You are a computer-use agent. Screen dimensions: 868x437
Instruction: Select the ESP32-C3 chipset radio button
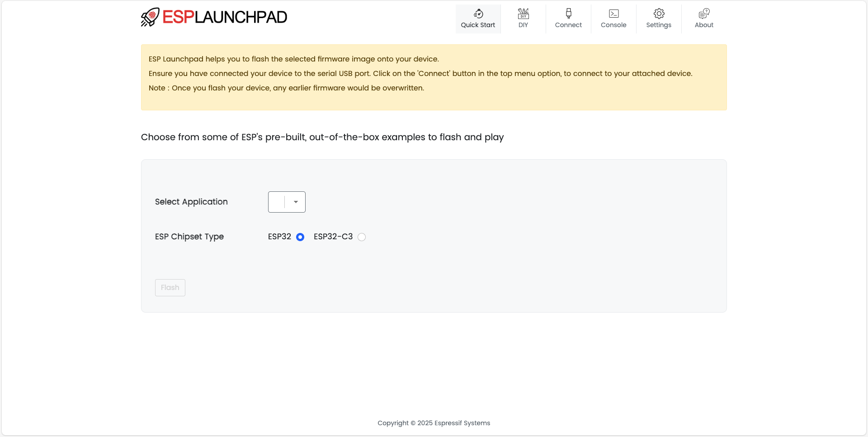[x=362, y=237]
